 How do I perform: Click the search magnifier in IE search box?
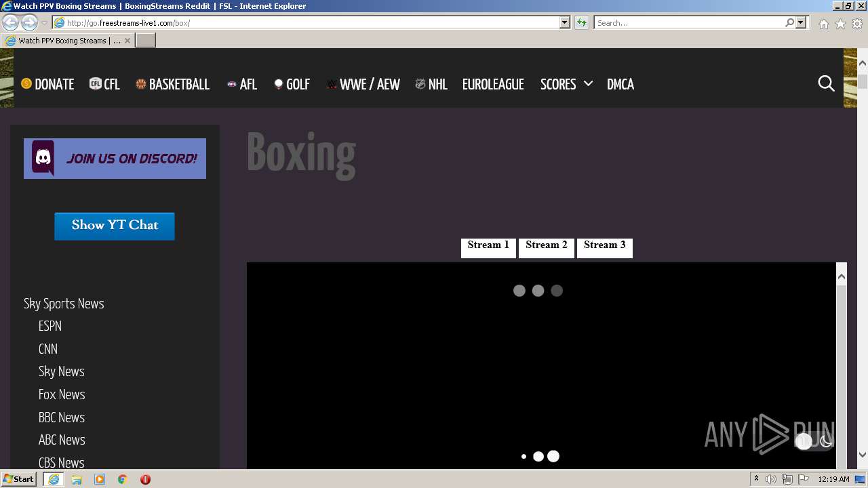pos(789,22)
